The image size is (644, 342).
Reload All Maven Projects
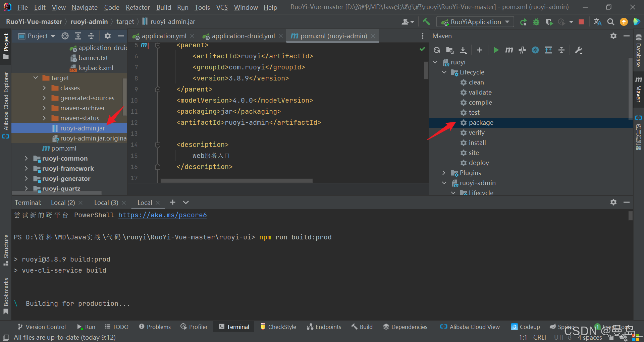436,50
